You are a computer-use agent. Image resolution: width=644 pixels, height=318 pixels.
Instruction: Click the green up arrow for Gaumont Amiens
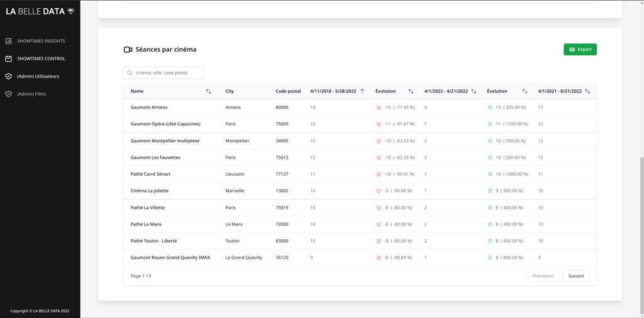click(x=490, y=108)
